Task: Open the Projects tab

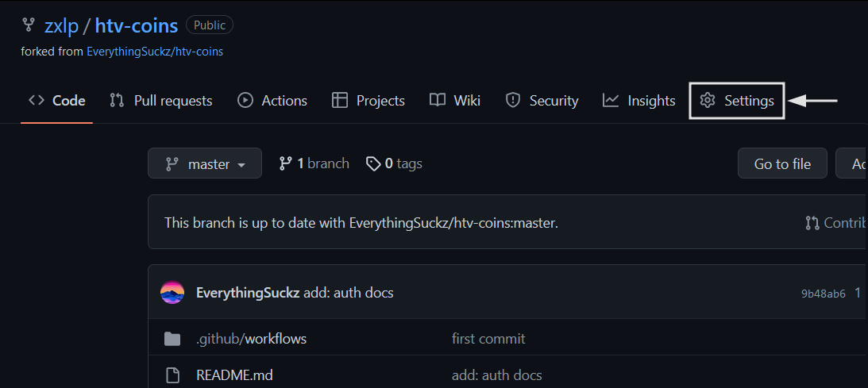Action: (x=368, y=101)
